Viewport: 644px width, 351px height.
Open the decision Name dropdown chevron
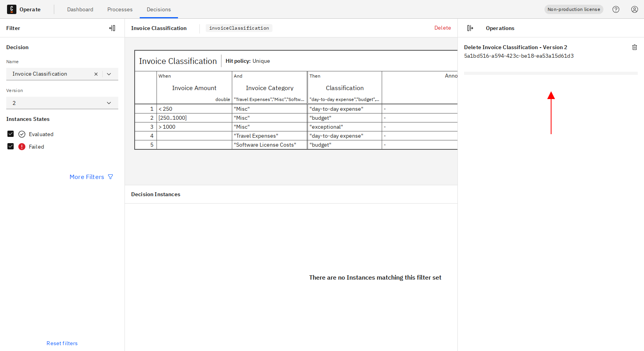[109, 74]
